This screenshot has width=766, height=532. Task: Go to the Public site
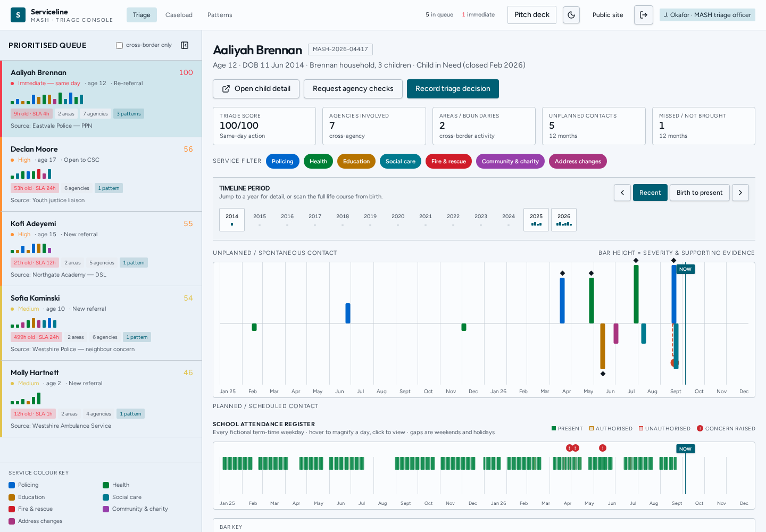click(x=608, y=15)
